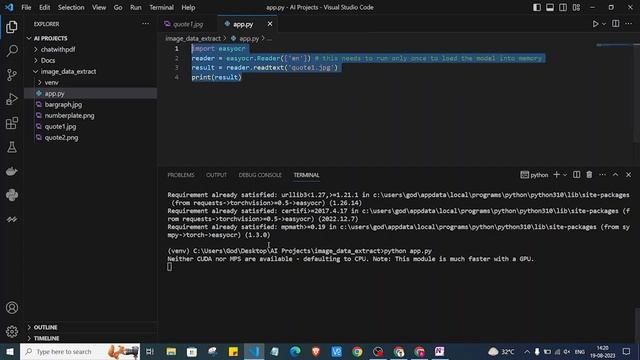Viewport: 640px width, 360px height.
Task: Open run options dropdown next to play
Action: pyautogui.click(x=604, y=24)
